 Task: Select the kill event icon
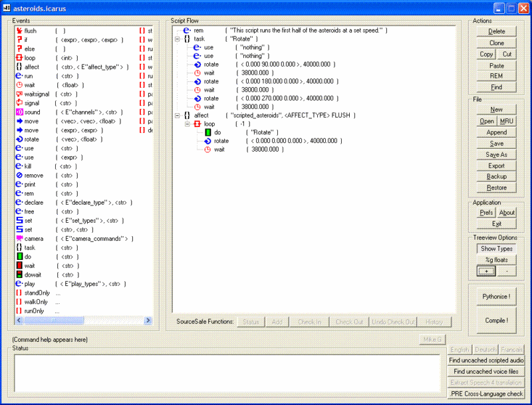[19, 166]
